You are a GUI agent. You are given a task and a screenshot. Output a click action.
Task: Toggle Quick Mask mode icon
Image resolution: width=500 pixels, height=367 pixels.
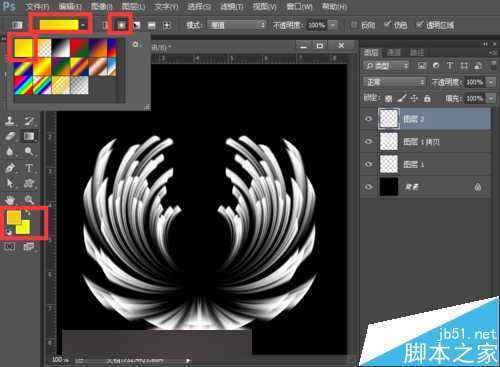(10, 247)
